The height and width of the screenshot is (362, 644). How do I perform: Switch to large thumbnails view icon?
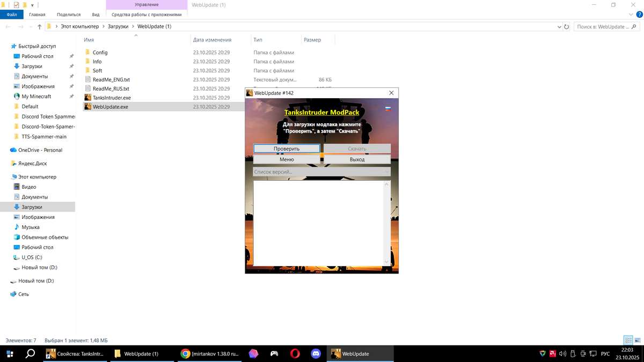pos(638,340)
